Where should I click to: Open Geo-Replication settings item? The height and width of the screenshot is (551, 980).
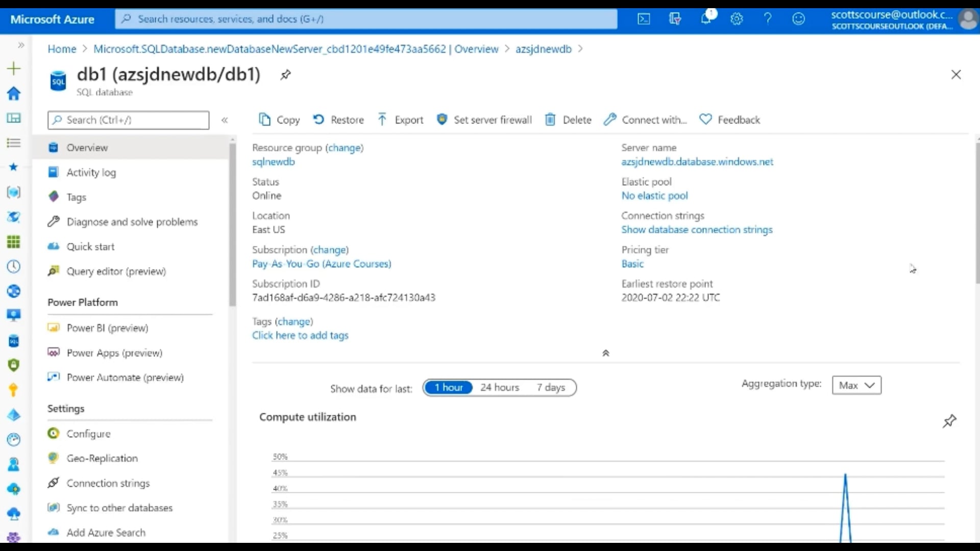click(x=102, y=458)
